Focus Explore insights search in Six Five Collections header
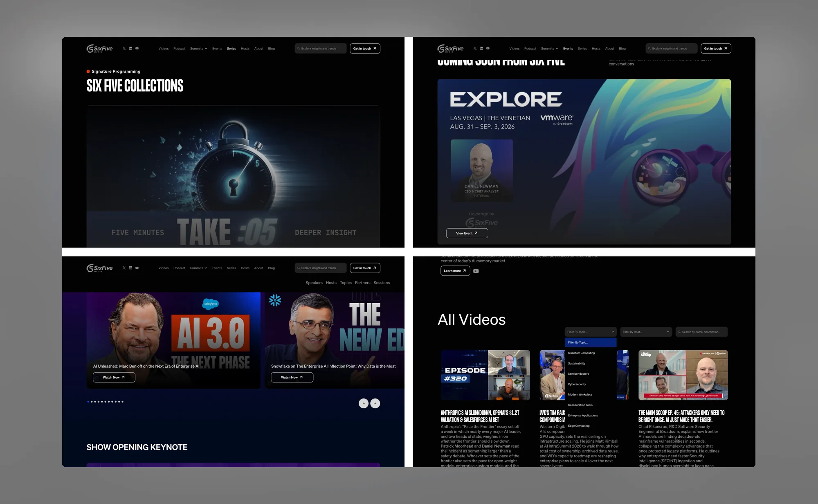The width and height of the screenshot is (818, 504). [x=321, y=48]
